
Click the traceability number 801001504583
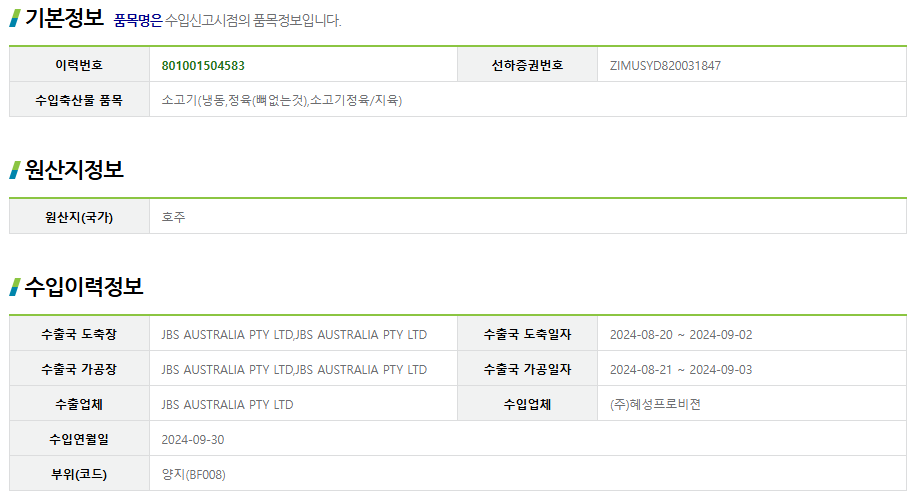(x=203, y=66)
